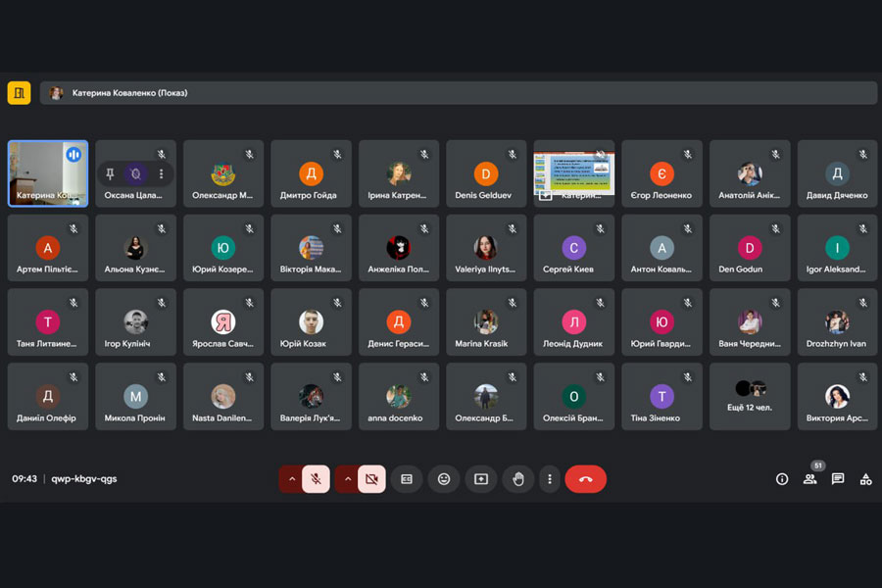Raise hand using the hand icon

[518, 479]
